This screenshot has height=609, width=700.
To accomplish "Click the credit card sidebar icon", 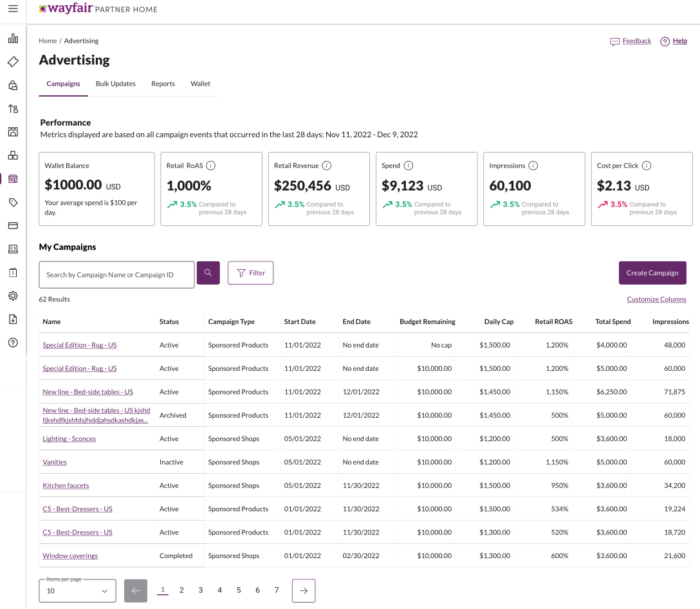I will coord(13,225).
